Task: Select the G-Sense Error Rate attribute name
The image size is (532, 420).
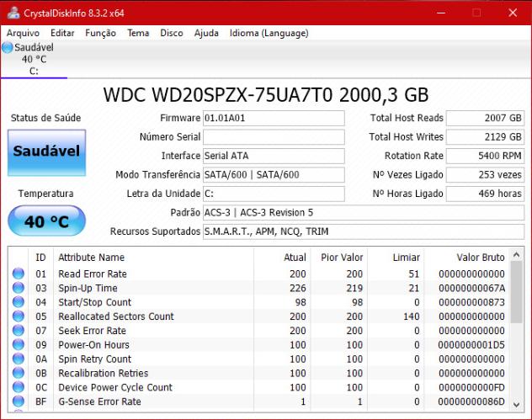Action: point(99,401)
